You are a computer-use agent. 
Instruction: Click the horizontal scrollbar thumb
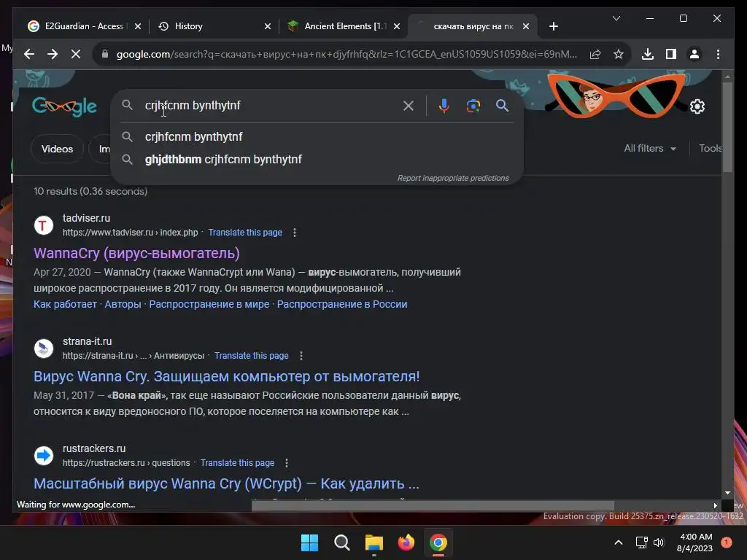point(433,506)
